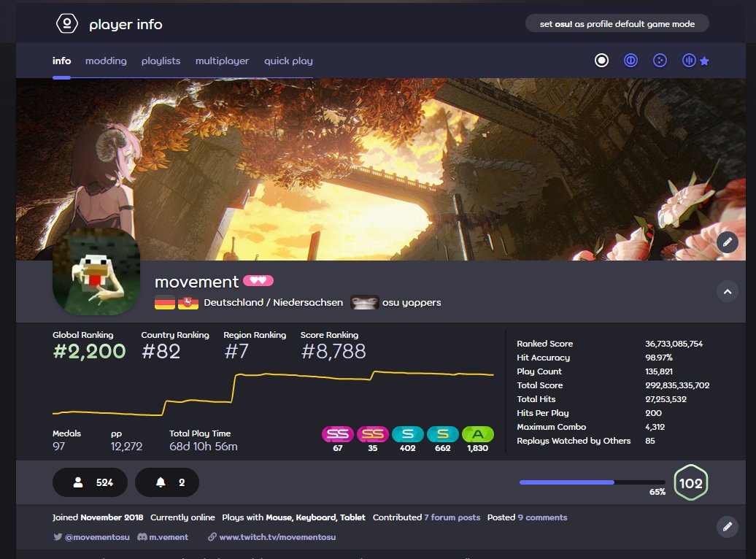Open the quick play tab
The width and height of the screenshot is (756, 559).
[x=288, y=61]
